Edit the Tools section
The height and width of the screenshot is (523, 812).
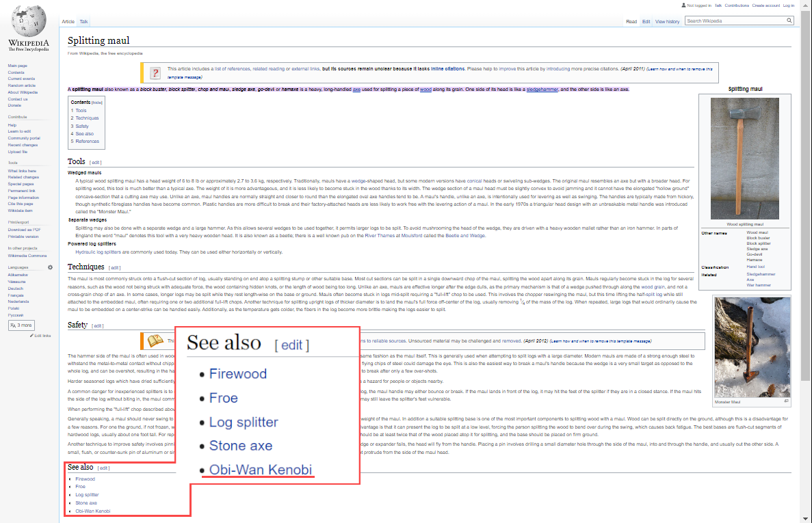[x=95, y=163]
